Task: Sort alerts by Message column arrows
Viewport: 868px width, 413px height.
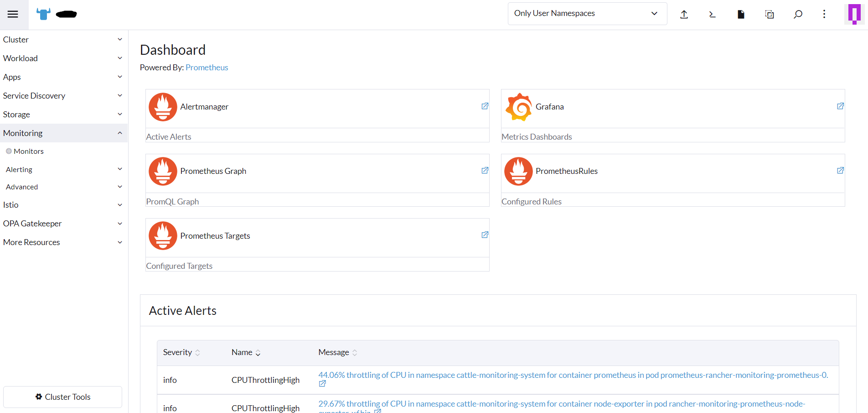Action: pos(355,353)
